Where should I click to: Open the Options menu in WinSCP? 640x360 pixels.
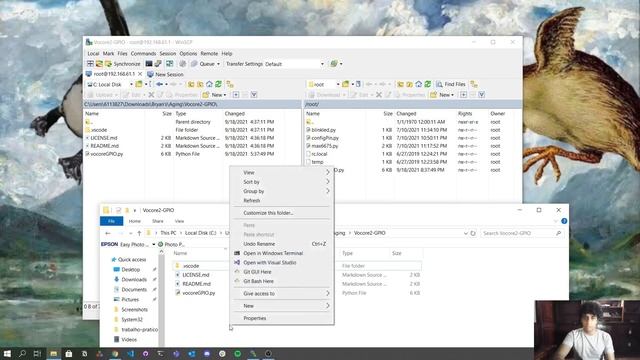click(188, 53)
